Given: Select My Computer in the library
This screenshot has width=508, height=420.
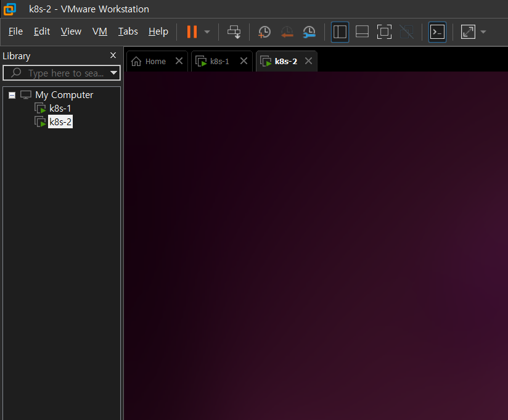Looking at the screenshot, I should 64,94.
